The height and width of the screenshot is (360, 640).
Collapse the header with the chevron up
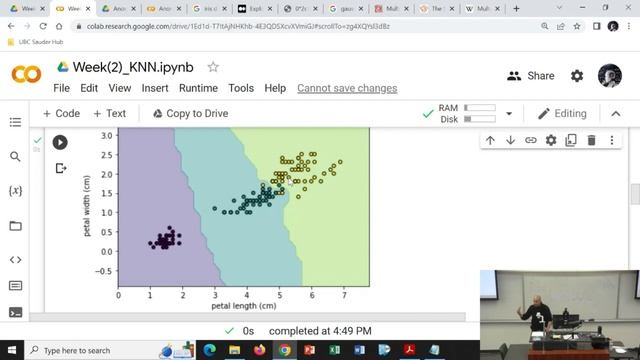pyautogui.click(x=616, y=114)
